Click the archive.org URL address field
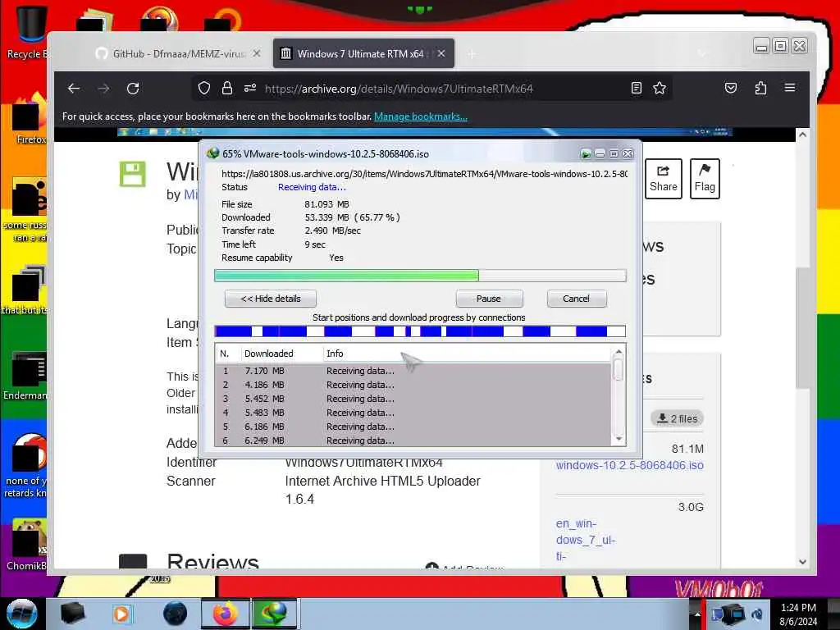The image size is (840, 630). (x=399, y=89)
